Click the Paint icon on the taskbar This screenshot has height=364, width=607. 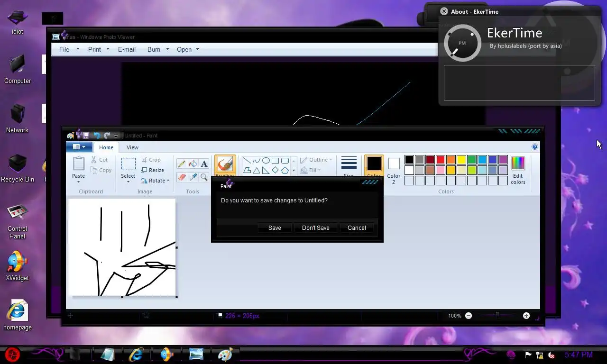(225, 355)
